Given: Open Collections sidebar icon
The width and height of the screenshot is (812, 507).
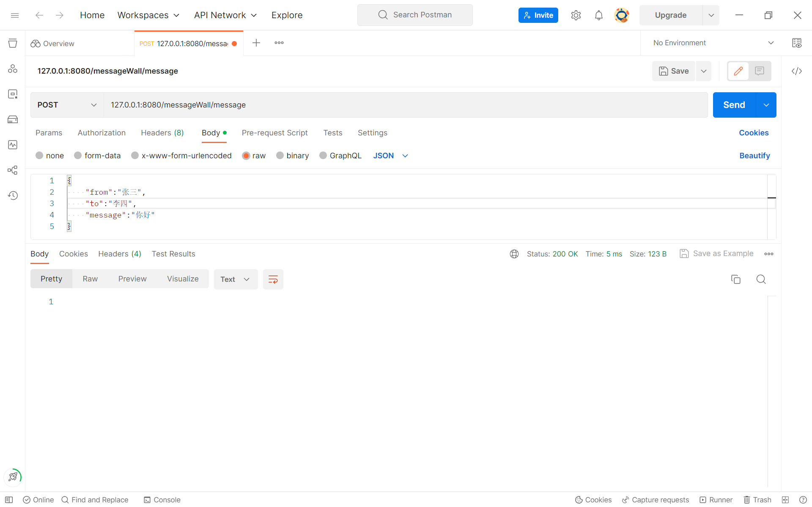Looking at the screenshot, I should 13,43.
